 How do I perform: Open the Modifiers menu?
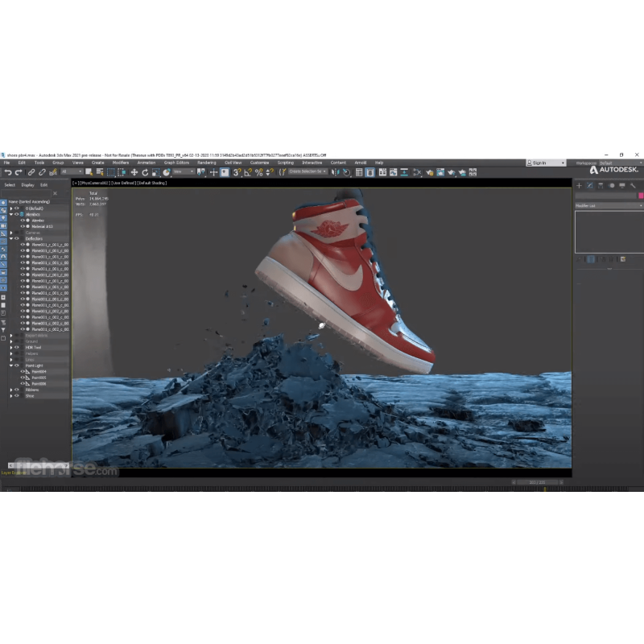coord(120,163)
